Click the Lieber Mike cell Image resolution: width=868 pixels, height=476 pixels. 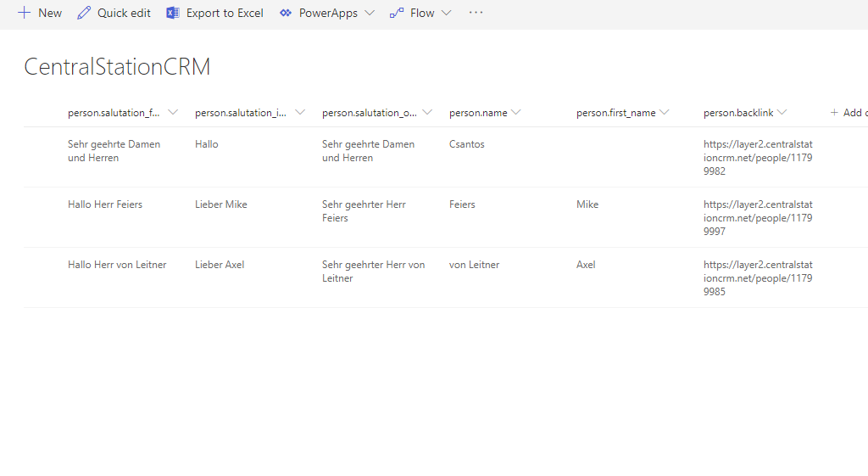coord(221,204)
